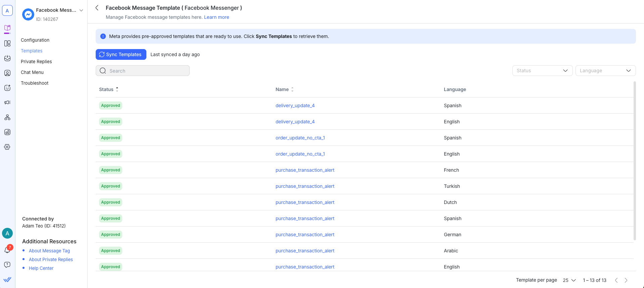Open the Settings gear icon in sidebar
This screenshot has height=288, width=644.
[x=7, y=147]
